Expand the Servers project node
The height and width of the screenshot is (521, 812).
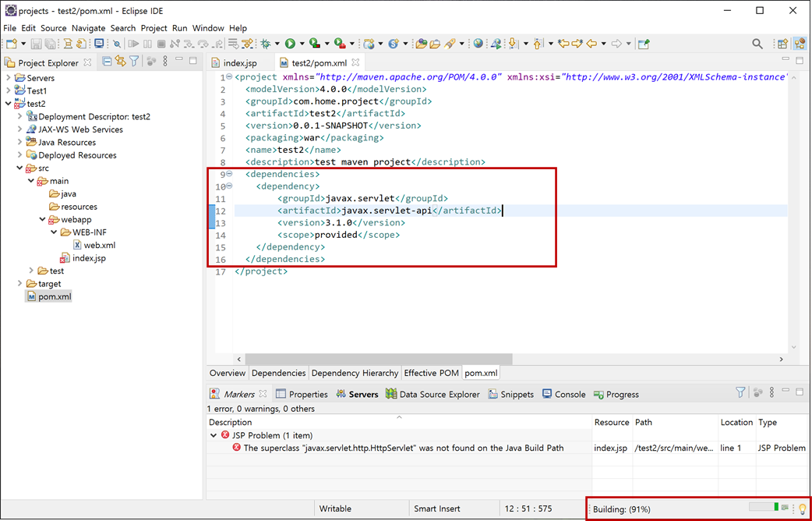pyautogui.click(x=8, y=78)
